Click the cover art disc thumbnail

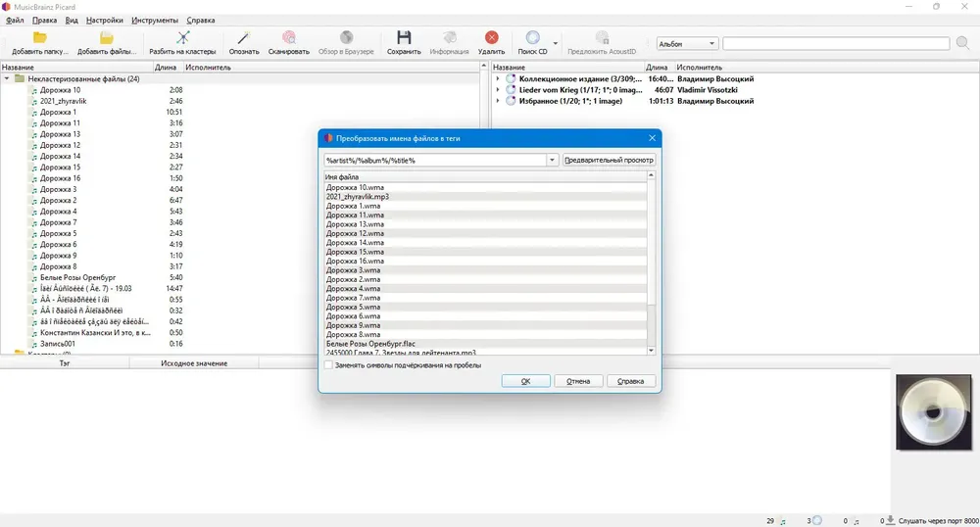tap(934, 412)
